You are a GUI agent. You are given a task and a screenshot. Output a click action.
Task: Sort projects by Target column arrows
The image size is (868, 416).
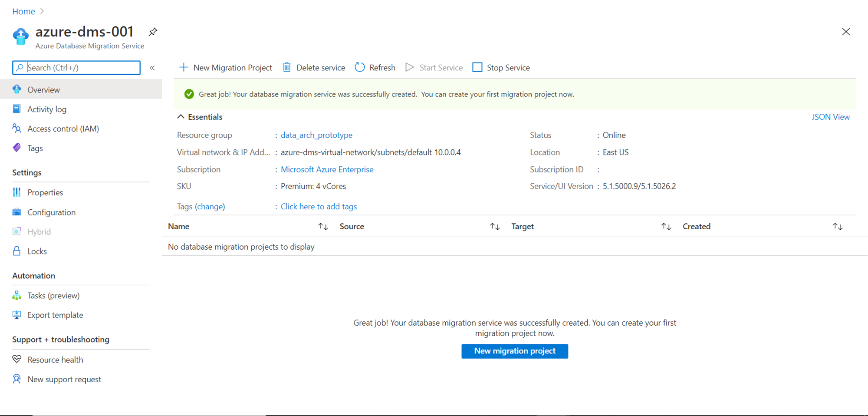[x=666, y=226]
